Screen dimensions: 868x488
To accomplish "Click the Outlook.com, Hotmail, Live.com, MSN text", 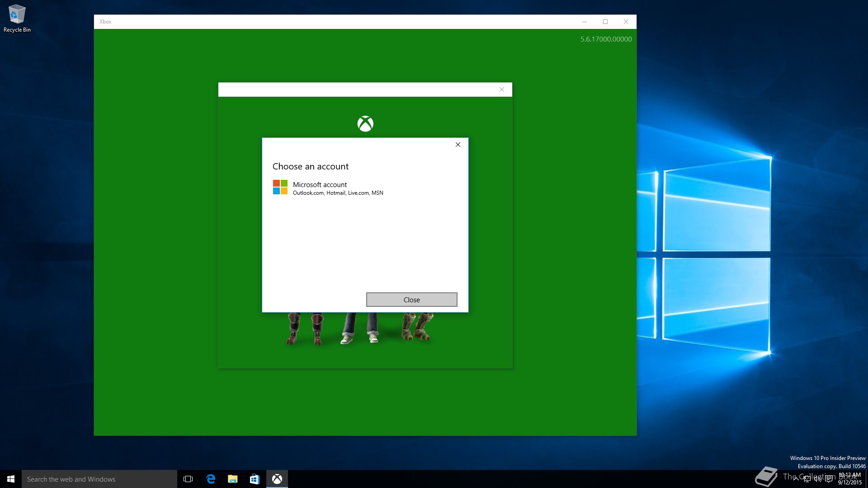I will coord(338,193).
